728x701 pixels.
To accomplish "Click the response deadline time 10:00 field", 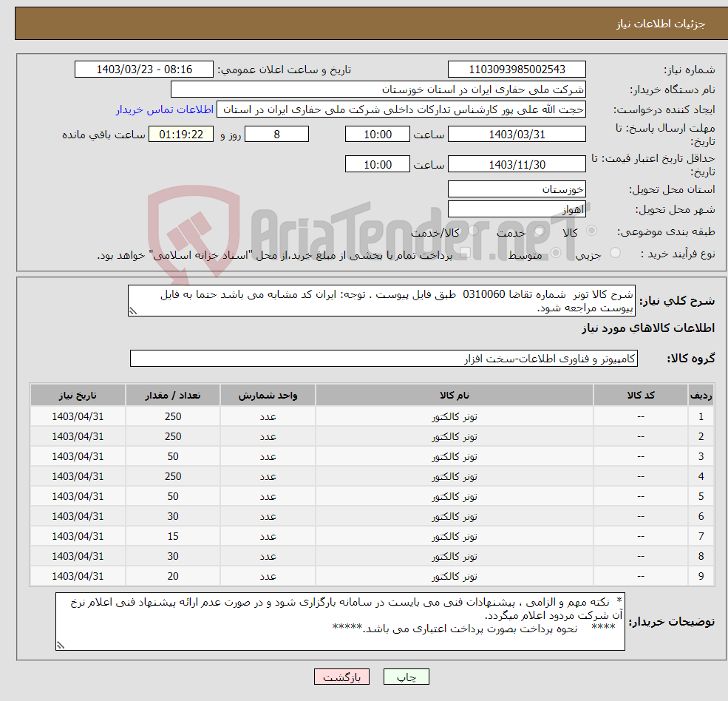I will point(378,135).
